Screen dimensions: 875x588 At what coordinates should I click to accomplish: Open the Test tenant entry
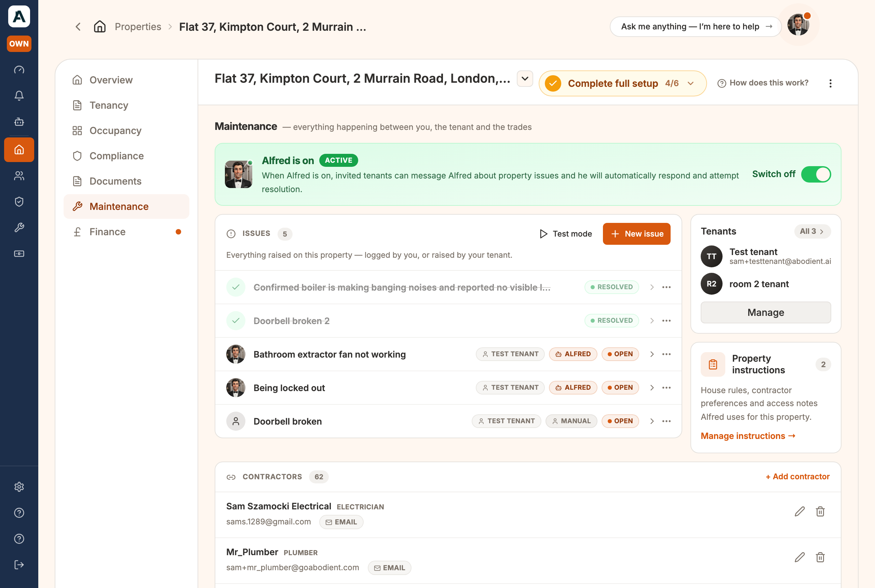765,256
